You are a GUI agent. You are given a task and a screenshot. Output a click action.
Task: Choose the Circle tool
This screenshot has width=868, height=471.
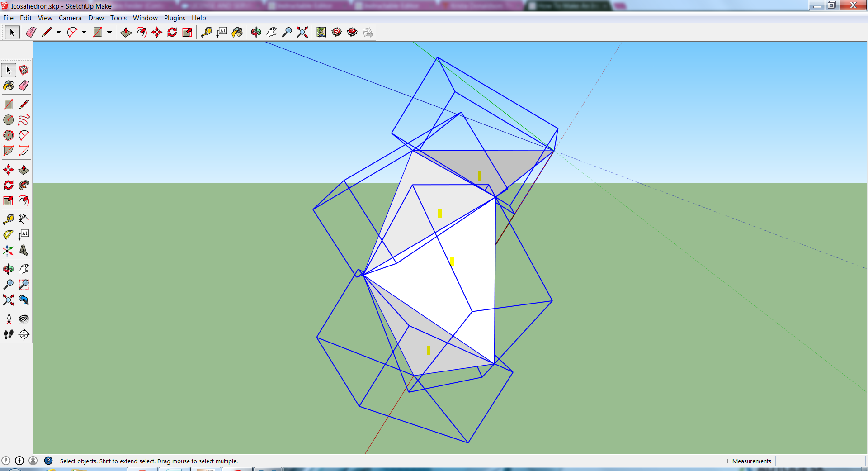[9, 120]
